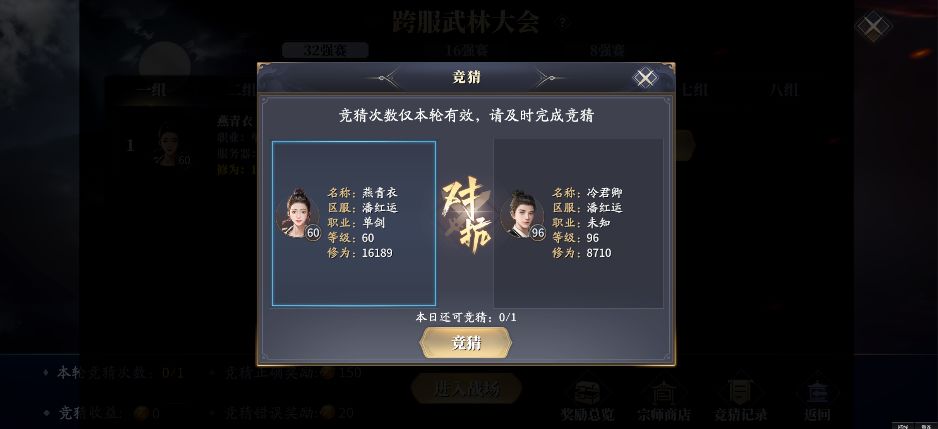Click 冷君卿 avatar portrait in dialog

point(522,214)
